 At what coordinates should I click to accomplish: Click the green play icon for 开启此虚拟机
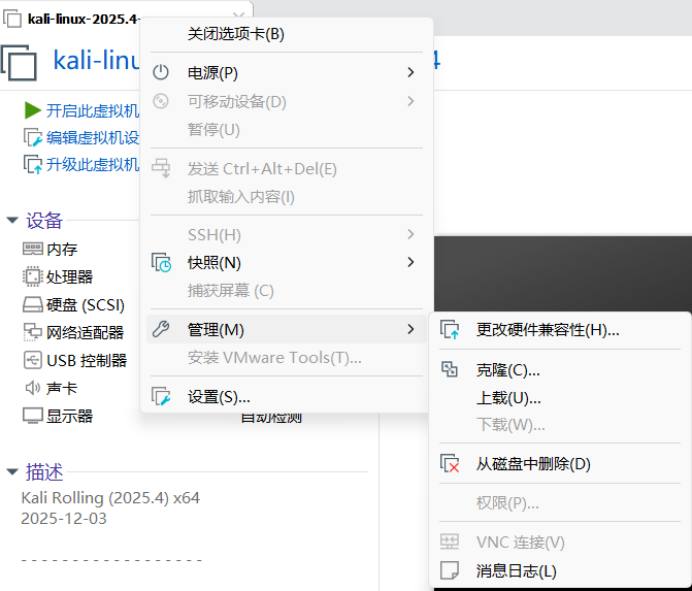pos(33,110)
